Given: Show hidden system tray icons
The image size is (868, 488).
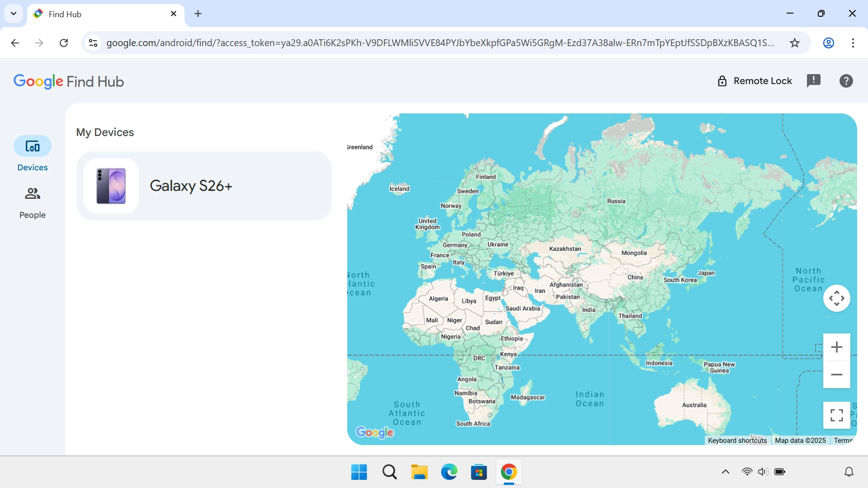Looking at the screenshot, I should tap(725, 472).
